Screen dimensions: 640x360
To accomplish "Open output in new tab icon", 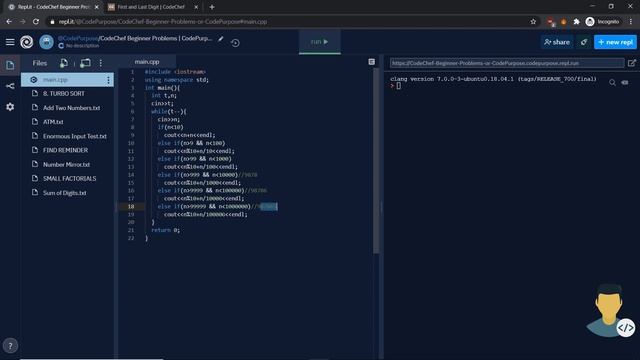I will coord(631,63).
